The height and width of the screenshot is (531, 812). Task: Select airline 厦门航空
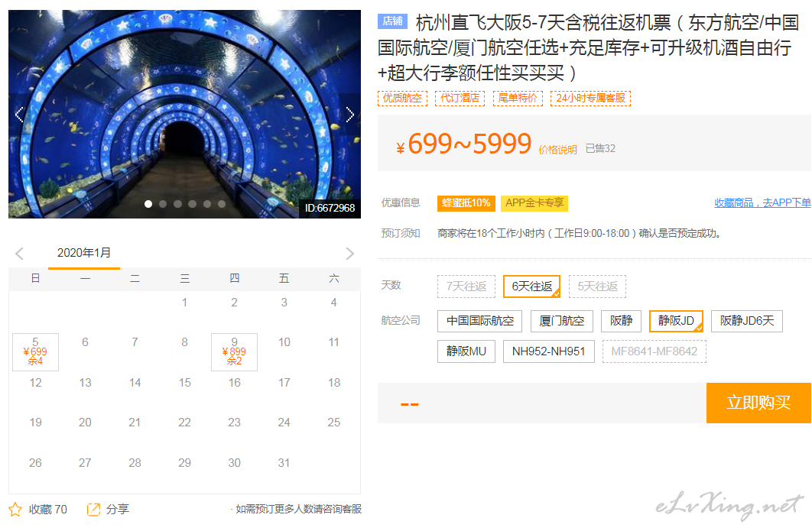pyautogui.click(x=562, y=321)
